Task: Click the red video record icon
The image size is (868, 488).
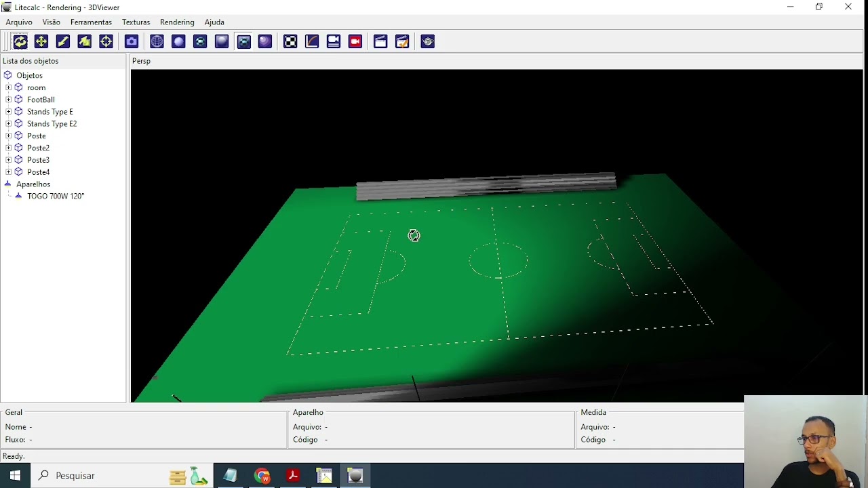Action: (355, 42)
